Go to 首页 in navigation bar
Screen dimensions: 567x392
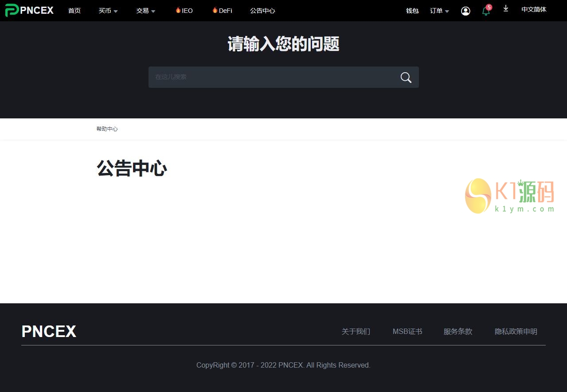tap(74, 11)
